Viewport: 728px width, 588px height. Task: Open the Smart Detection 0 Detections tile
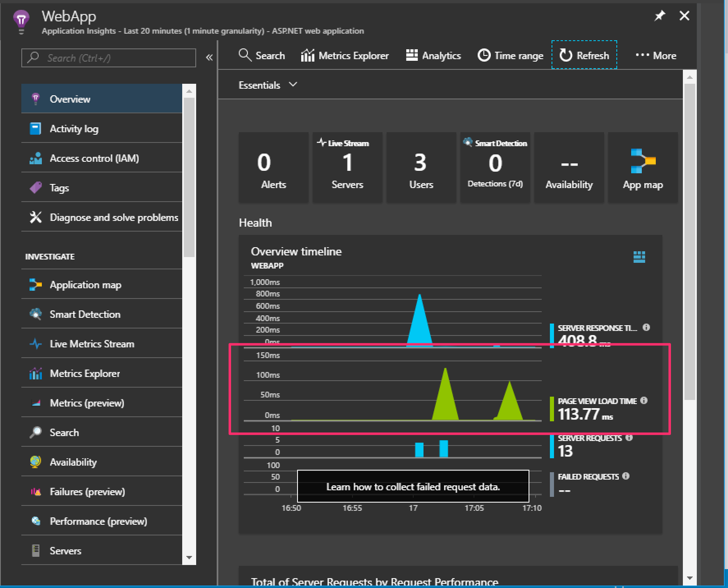pos(495,167)
